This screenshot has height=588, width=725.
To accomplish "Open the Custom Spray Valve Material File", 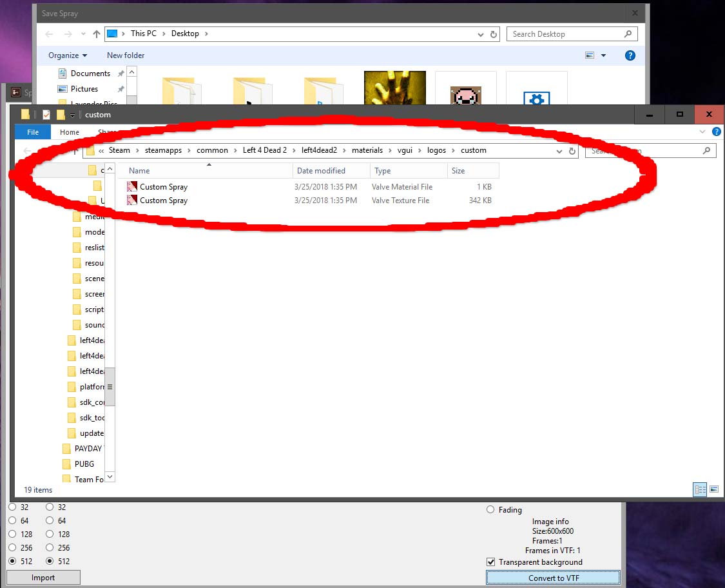I will click(x=164, y=187).
